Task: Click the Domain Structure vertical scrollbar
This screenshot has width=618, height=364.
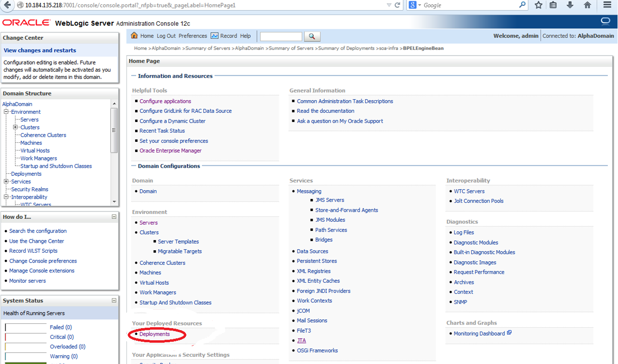Action: (x=114, y=130)
